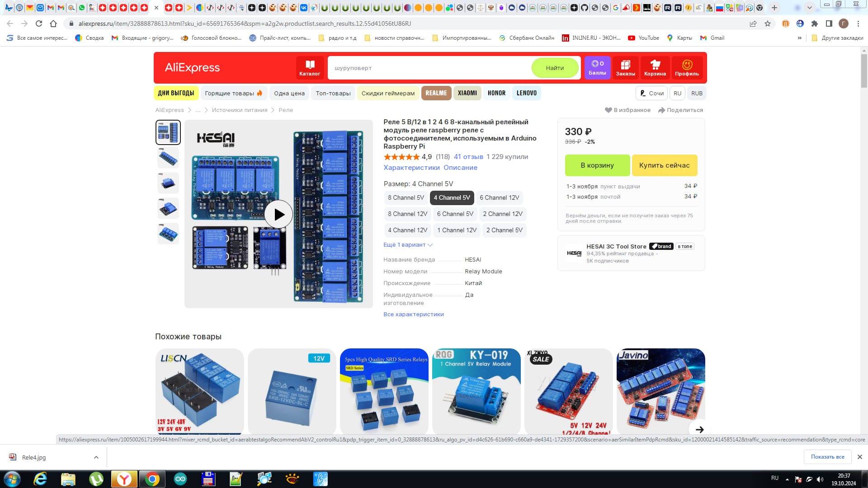Bookmark page with star icon in address bar
Viewport: 868px width, 488px height.
[768, 23]
